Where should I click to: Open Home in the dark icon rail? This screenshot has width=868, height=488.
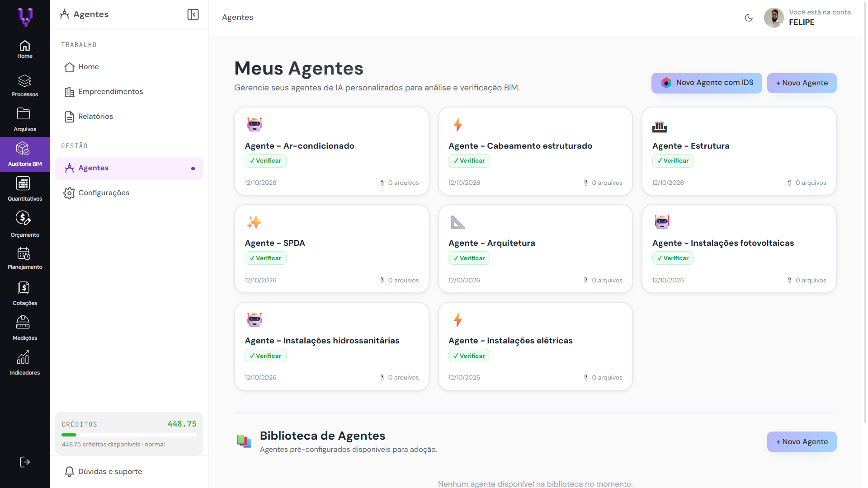tap(25, 49)
